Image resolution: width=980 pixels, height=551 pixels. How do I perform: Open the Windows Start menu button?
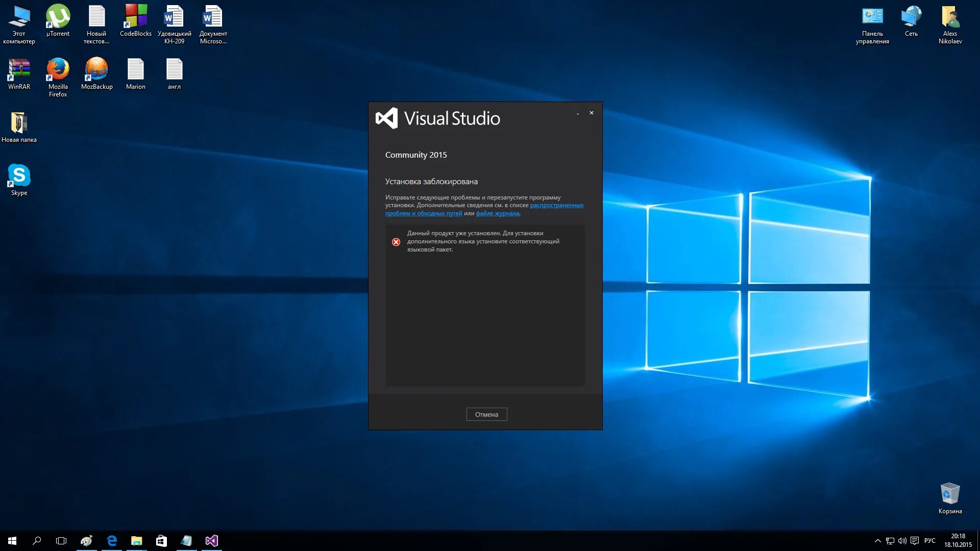pyautogui.click(x=12, y=541)
